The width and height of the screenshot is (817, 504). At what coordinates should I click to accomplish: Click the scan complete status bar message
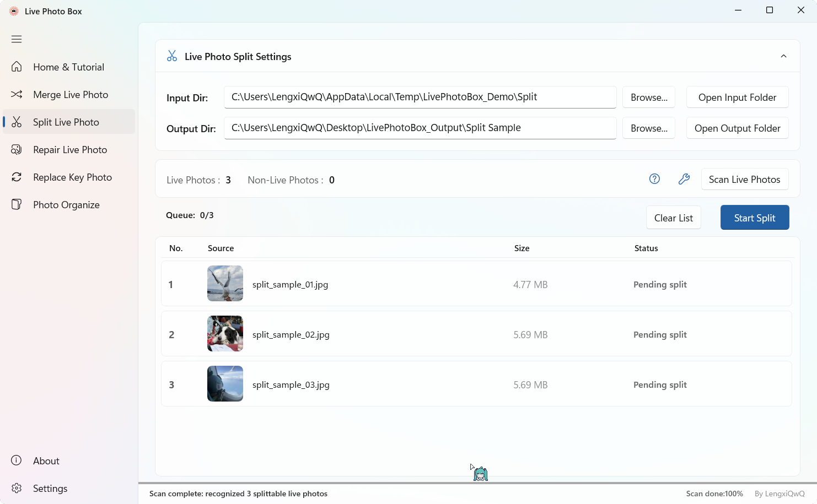tap(238, 494)
